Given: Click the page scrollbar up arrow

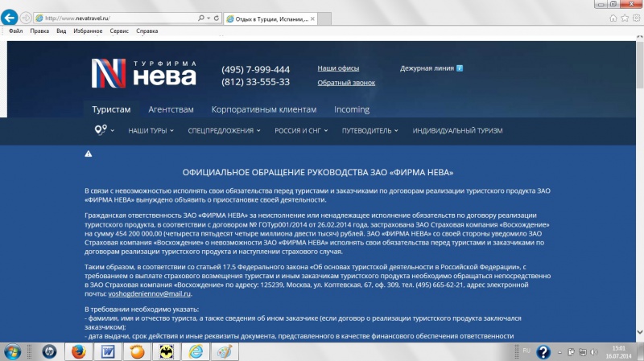Looking at the screenshot, I should (x=639, y=37).
